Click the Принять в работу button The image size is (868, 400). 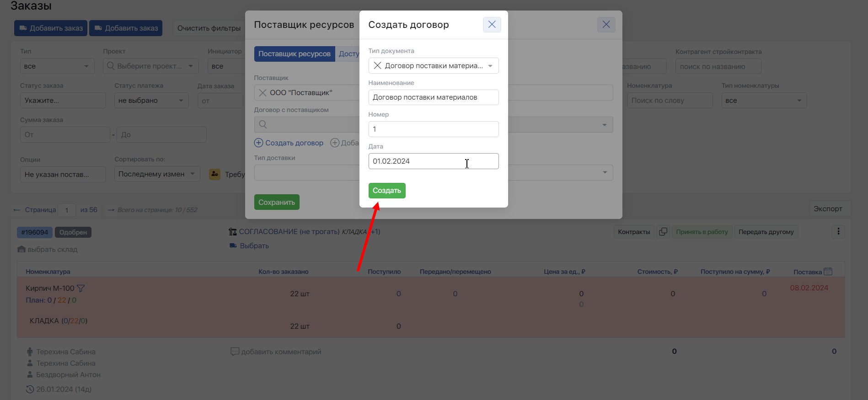(x=702, y=232)
